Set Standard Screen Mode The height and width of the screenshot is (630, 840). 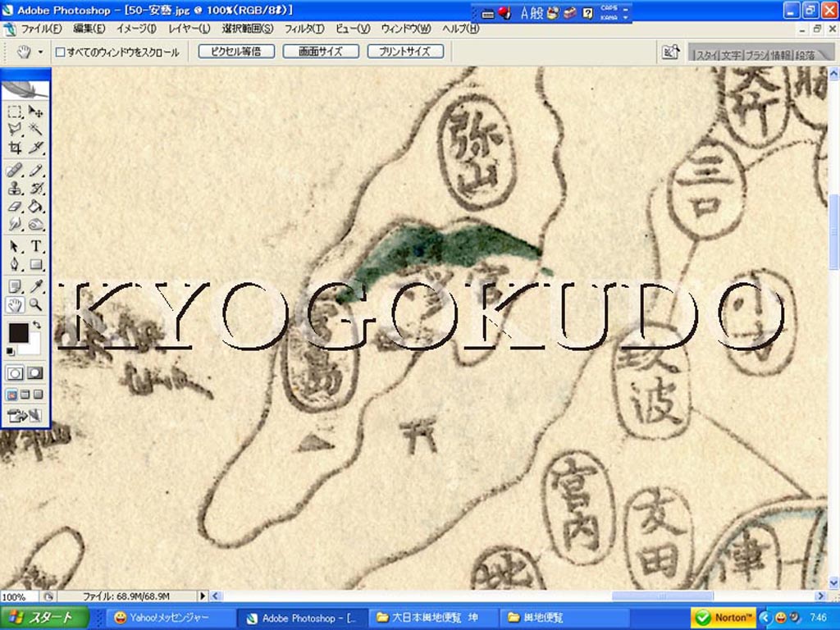click(11, 395)
